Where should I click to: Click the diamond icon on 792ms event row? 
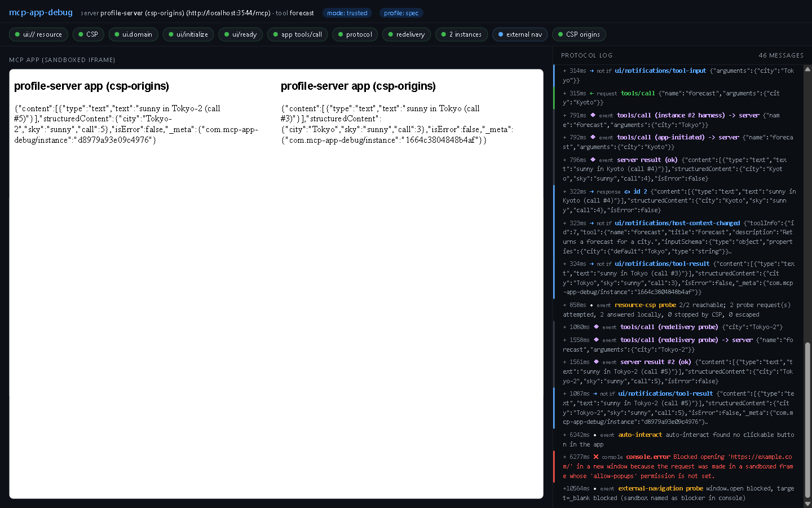(593, 137)
